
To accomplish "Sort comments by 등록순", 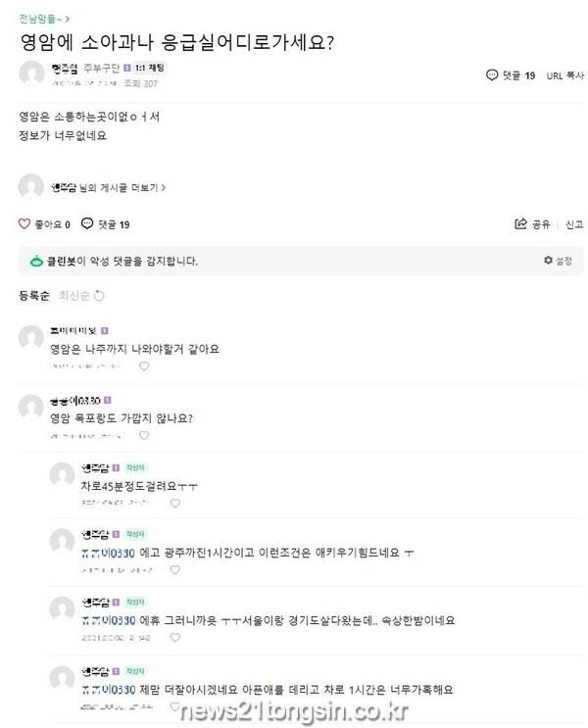I will [33, 295].
